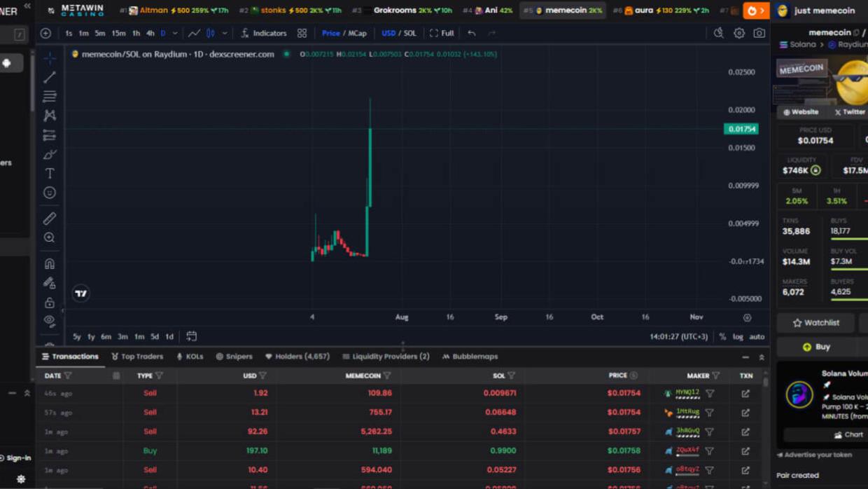Viewport: 868px width, 489px height.
Task: Open the chart quick search icon
Action: click(x=718, y=33)
